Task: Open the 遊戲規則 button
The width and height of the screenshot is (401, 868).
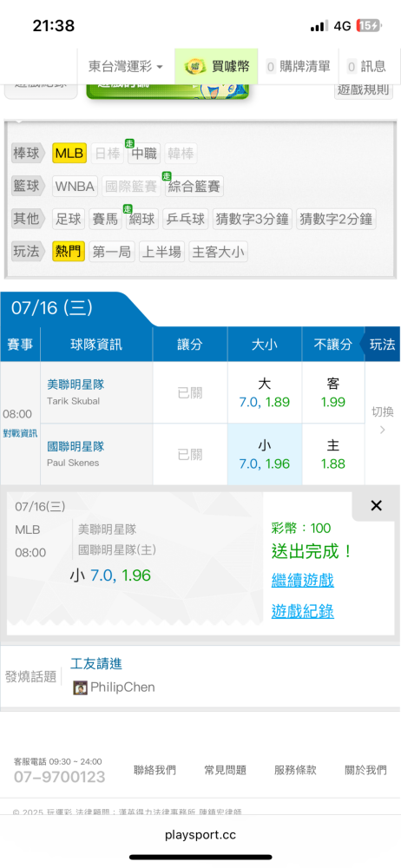Action: 364,89
